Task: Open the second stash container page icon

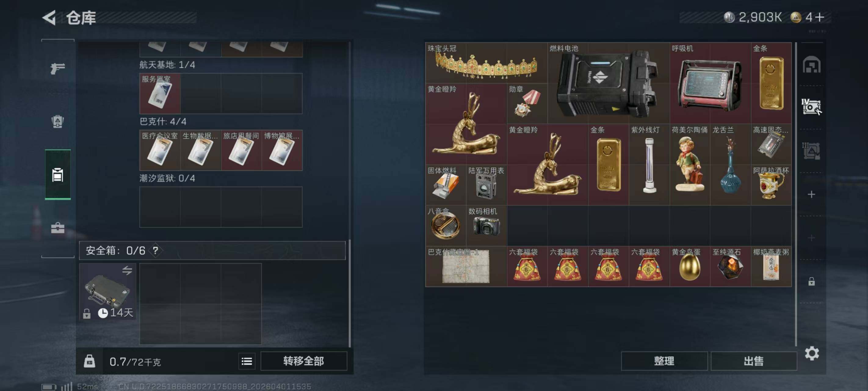Action: click(x=812, y=107)
